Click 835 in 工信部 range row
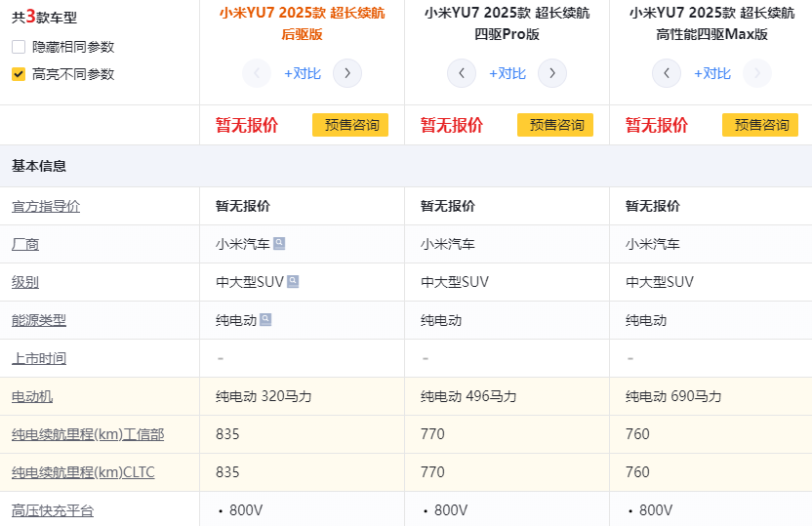 pyautogui.click(x=227, y=434)
